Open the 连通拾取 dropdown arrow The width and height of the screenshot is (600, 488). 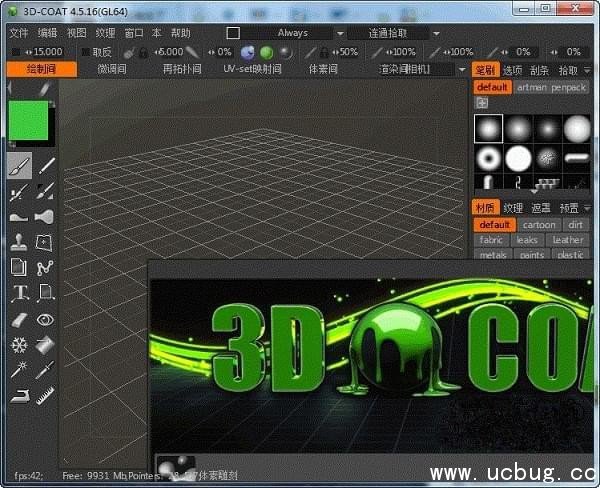436,34
